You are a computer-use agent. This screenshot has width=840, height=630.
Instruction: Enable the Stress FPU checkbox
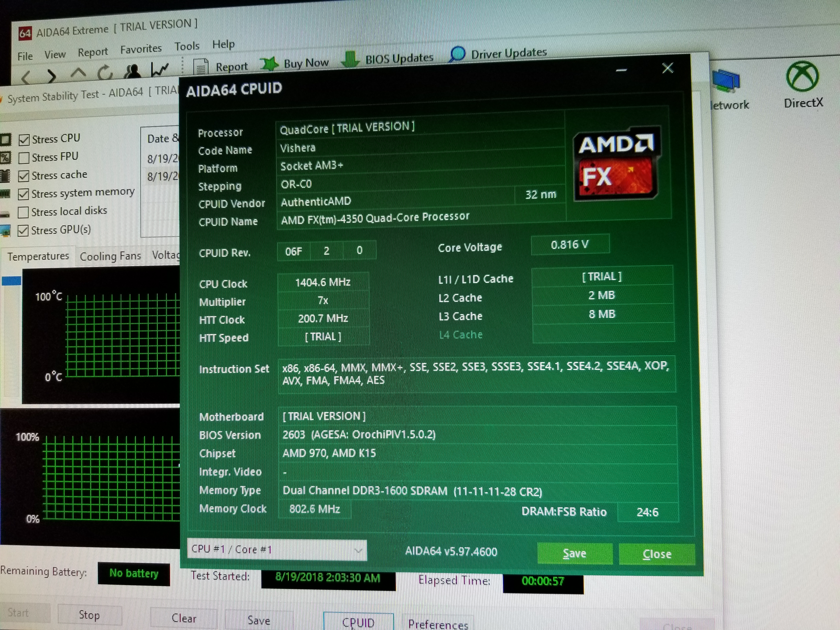point(24,158)
